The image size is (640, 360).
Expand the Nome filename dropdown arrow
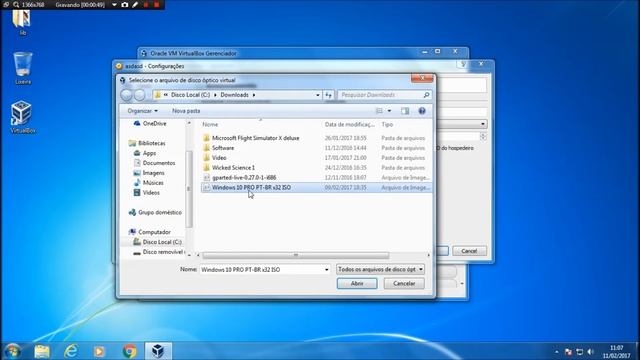[x=327, y=270]
